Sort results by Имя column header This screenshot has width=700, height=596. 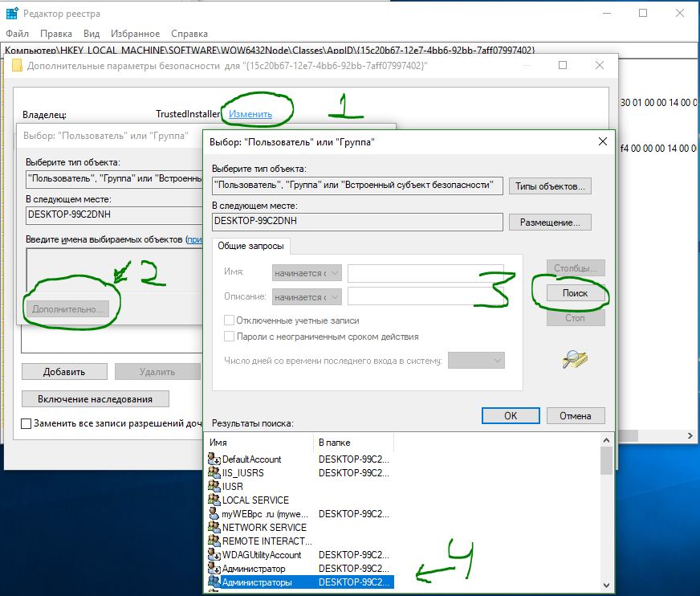[x=260, y=443]
